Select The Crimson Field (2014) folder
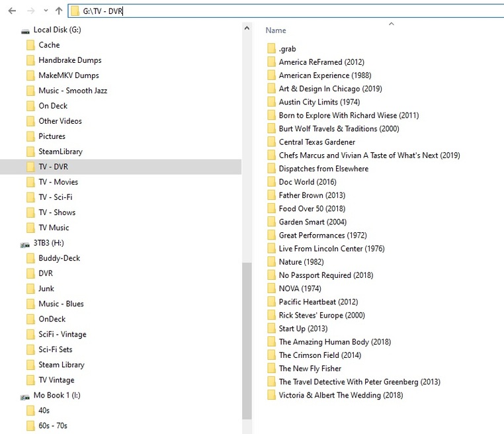The height and width of the screenshot is (434, 504). tap(320, 355)
